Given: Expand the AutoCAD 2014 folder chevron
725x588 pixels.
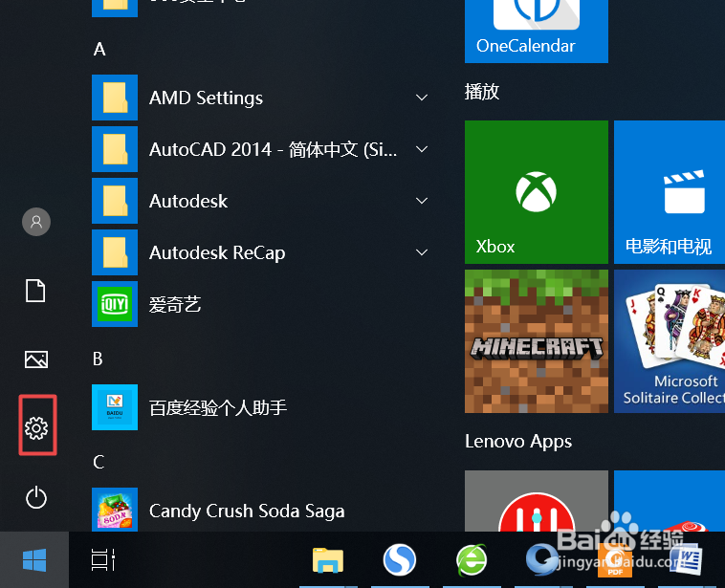Looking at the screenshot, I should click(x=422, y=149).
